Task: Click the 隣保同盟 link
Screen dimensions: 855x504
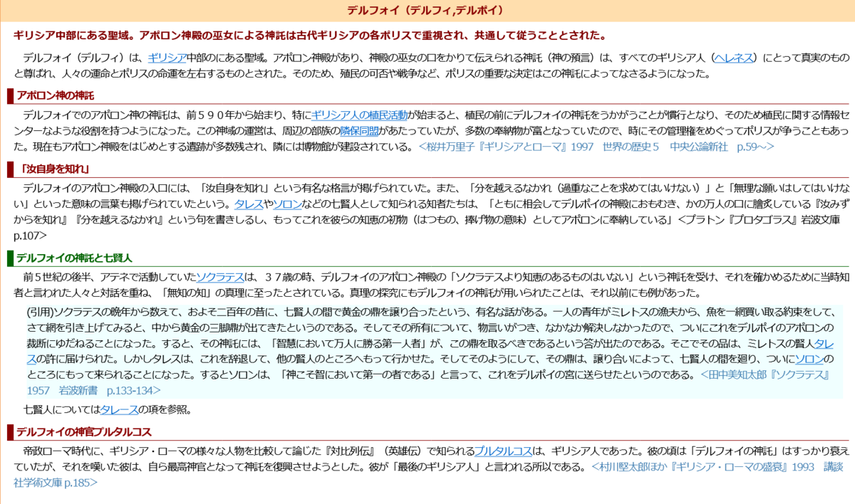Action: [x=360, y=130]
